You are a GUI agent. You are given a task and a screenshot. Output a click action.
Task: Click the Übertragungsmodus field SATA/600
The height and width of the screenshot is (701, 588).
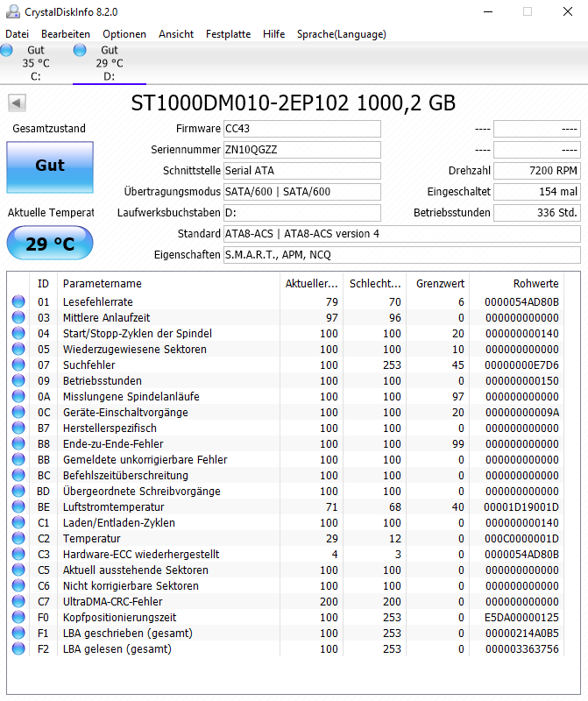302,192
